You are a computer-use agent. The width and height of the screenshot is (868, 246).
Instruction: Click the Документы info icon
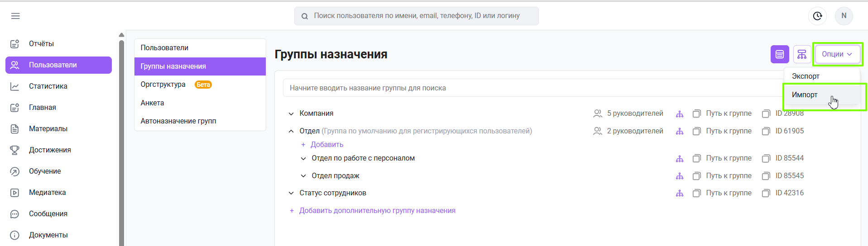pos(15,235)
